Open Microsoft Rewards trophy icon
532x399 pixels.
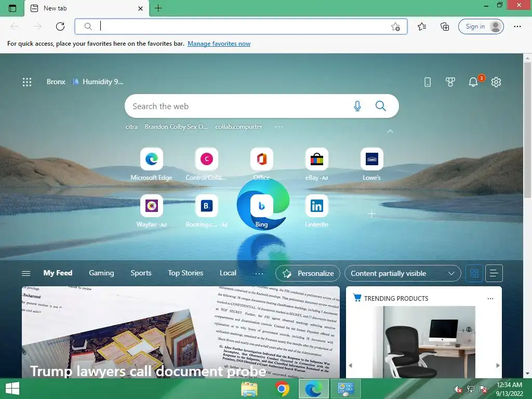pyautogui.click(x=450, y=82)
